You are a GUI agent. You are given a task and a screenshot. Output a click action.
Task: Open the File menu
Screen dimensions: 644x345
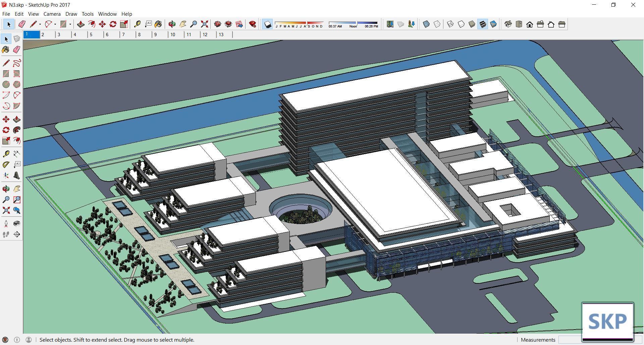[x=6, y=14]
